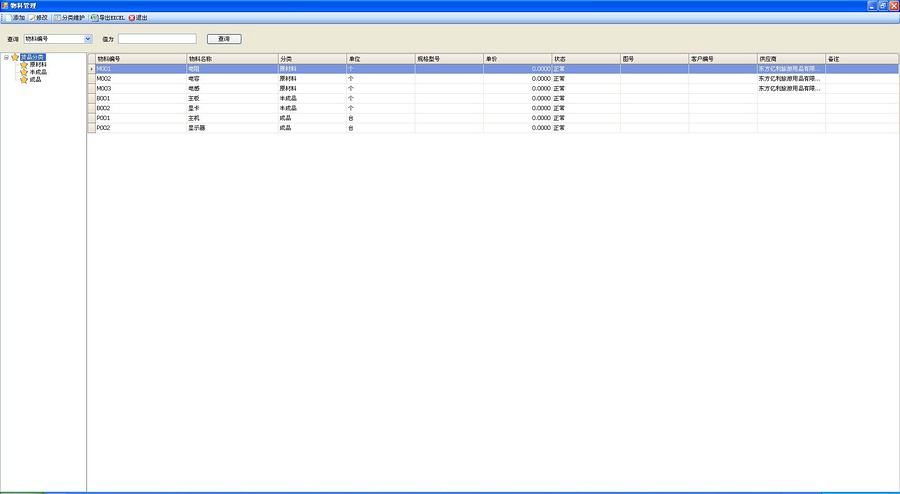Click the 电容 material name cell
This screenshot has width=900, height=494.
[x=232, y=79]
